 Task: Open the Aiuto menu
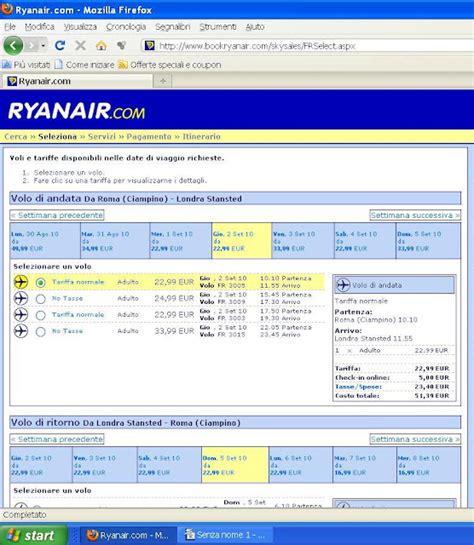point(255,27)
